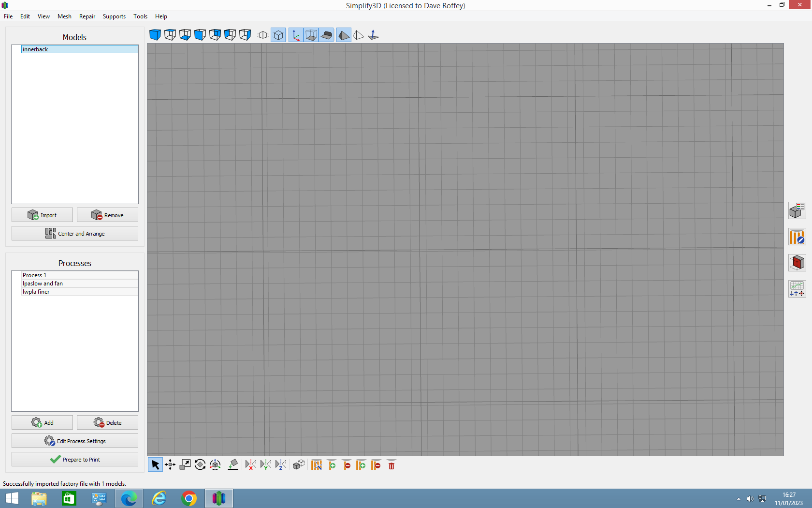This screenshot has width=812, height=508.
Task: Clear all supports with trash icon
Action: click(391, 465)
